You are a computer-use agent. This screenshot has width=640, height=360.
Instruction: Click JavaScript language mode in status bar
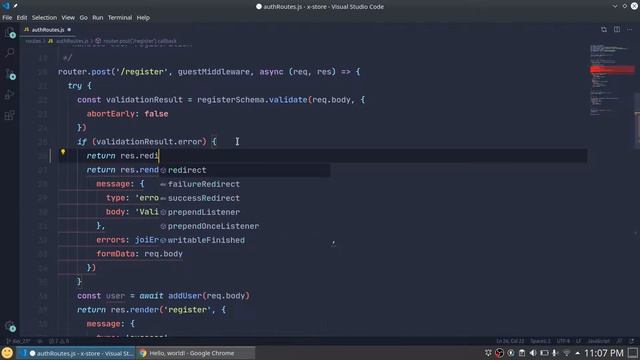click(x=598, y=341)
